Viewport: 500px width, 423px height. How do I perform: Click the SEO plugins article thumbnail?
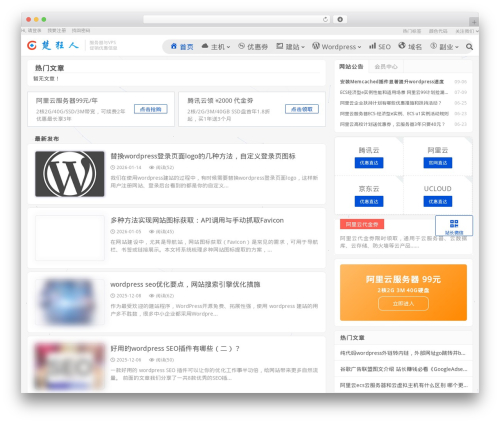pyautogui.click(x=70, y=366)
